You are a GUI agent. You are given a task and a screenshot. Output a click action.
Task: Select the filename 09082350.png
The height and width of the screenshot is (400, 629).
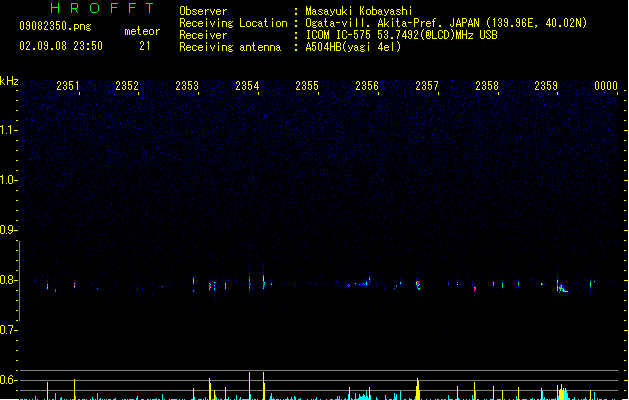point(55,26)
